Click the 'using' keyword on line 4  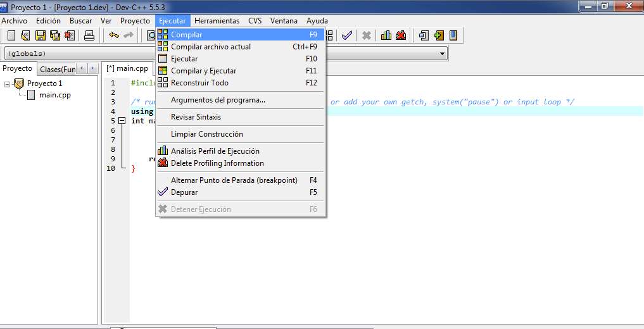pyautogui.click(x=142, y=111)
